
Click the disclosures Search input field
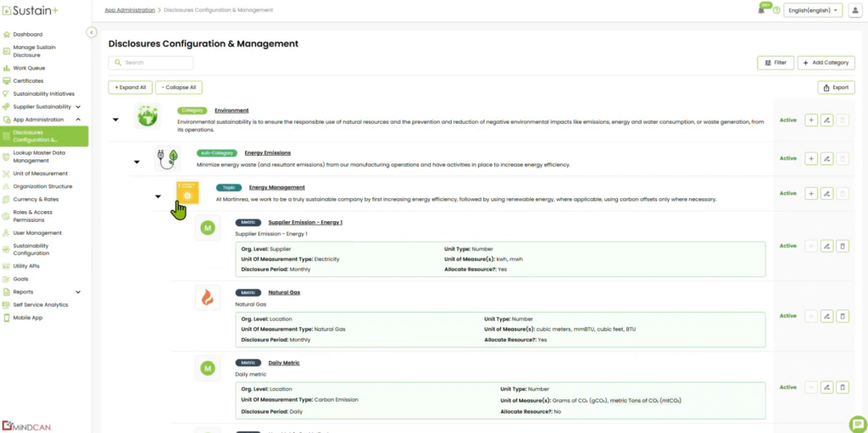click(151, 63)
